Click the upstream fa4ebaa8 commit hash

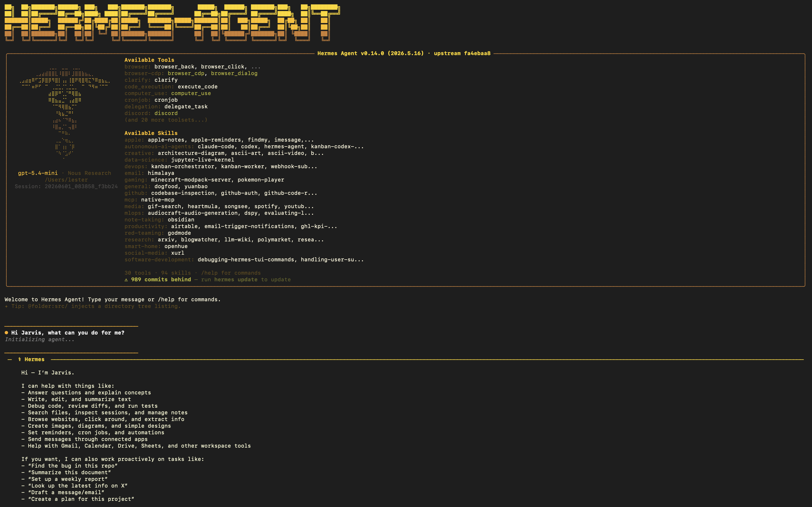click(x=462, y=53)
